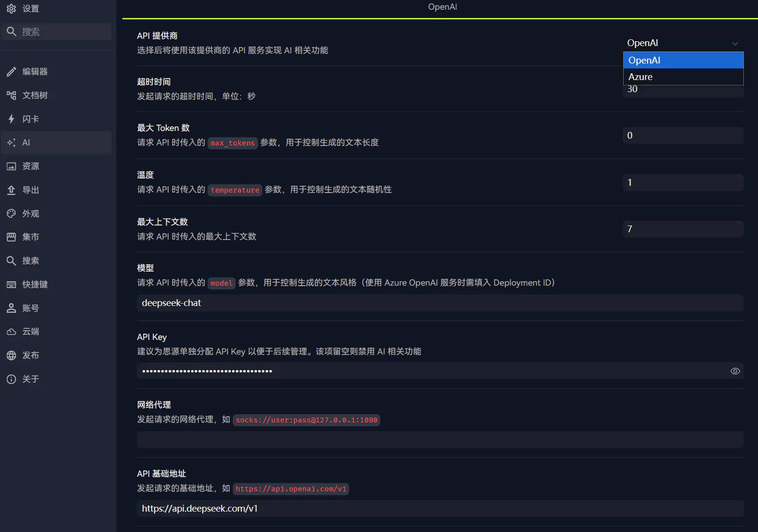
Task: Open the 闪卡 flashcard settings
Action: [x=31, y=118]
